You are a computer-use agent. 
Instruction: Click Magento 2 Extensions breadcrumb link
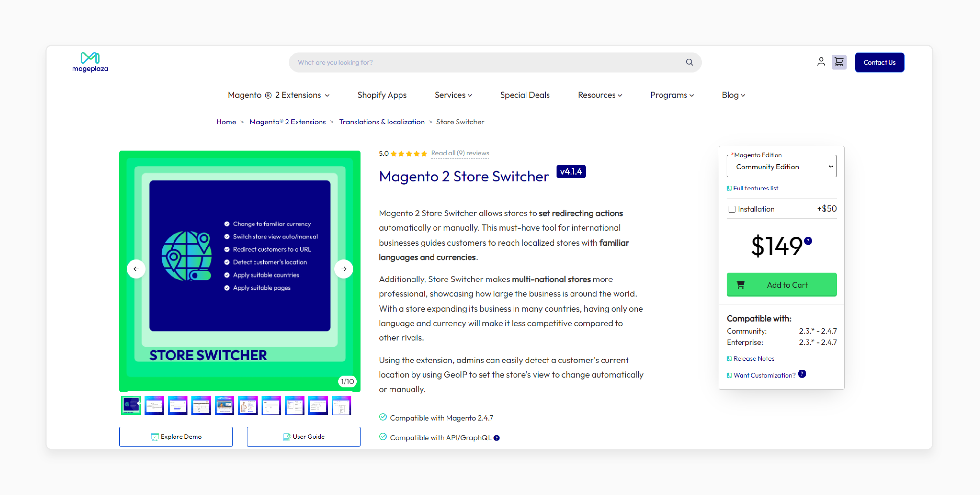click(x=287, y=122)
